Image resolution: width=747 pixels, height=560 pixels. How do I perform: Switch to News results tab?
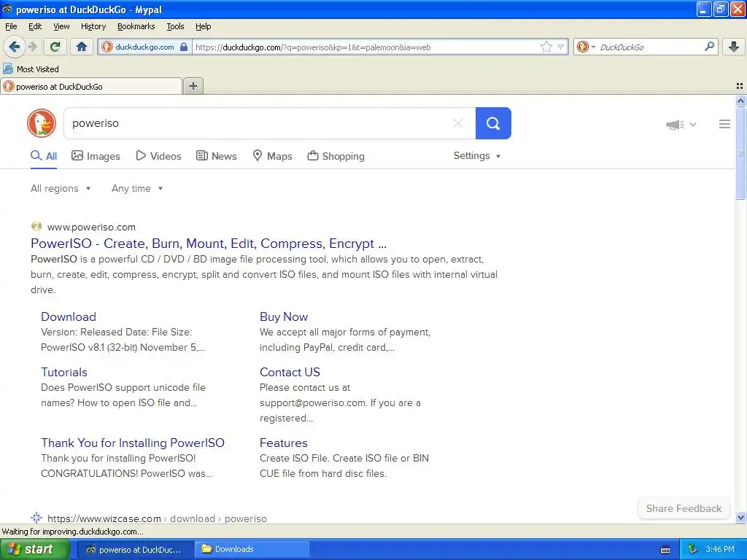(216, 156)
